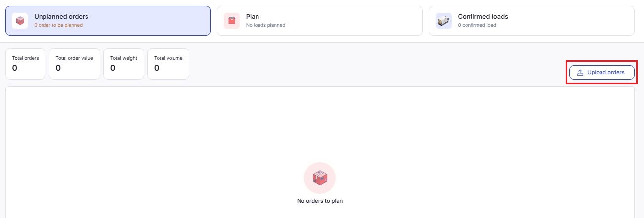The image size is (644, 218).
Task: Click the zero value under Total weight
Action: pos(113,68)
